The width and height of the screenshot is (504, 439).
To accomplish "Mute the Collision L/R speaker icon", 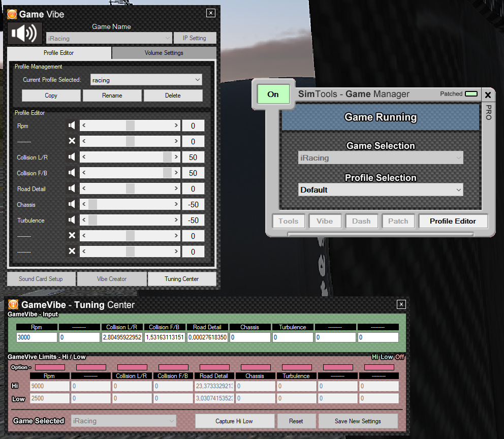I will point(72,157).
